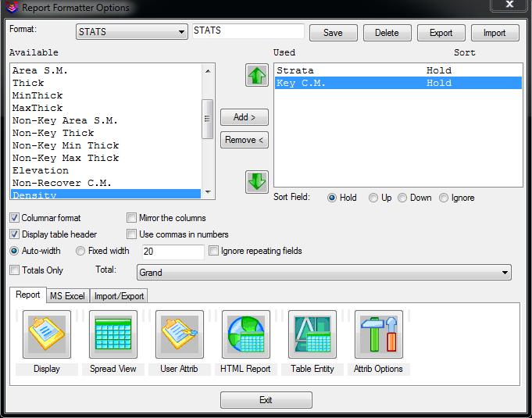
Task: Open the User Attrib icon
Action: click(180, 334)
